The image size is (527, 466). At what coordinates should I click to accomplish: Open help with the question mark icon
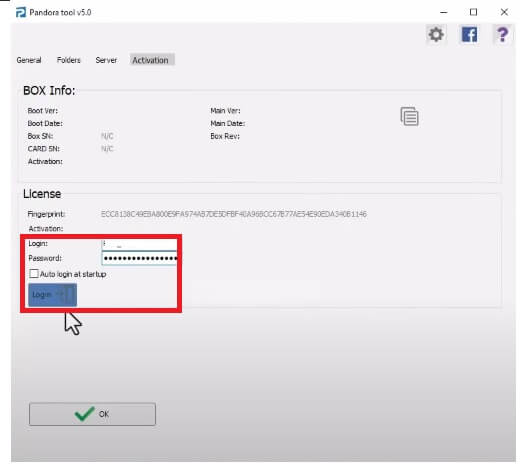(502, 34)
